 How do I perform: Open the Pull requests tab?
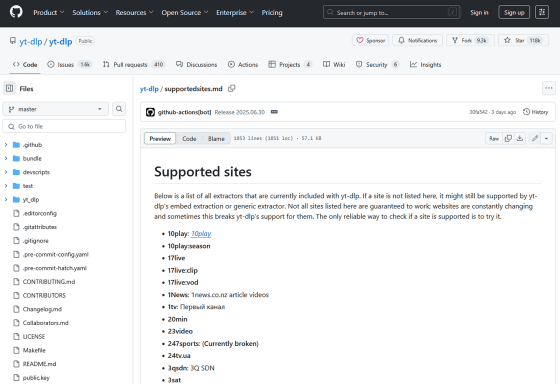133,65
